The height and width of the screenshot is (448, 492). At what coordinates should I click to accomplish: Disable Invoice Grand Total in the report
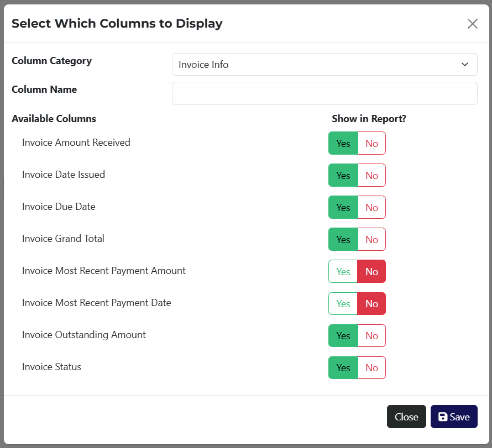tap(371, 240)
